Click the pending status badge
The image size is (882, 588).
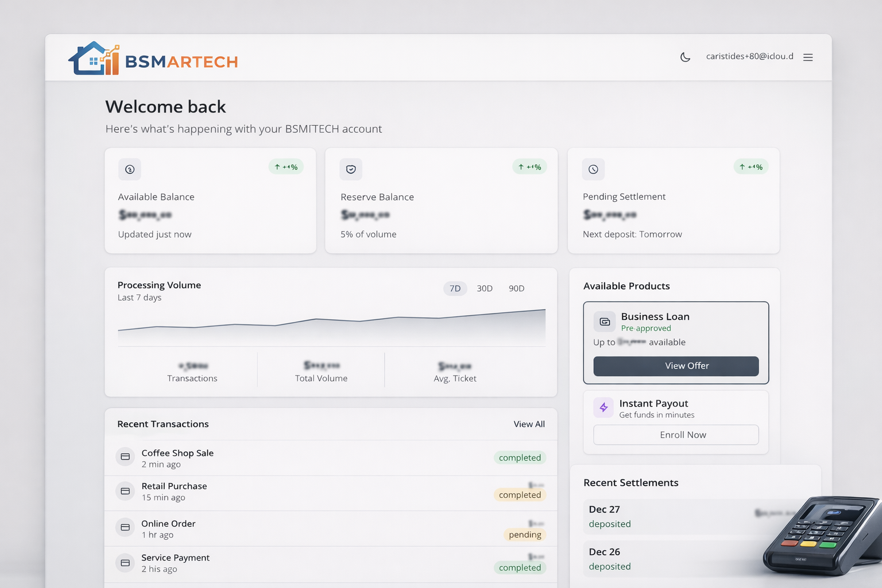[524, 535]
